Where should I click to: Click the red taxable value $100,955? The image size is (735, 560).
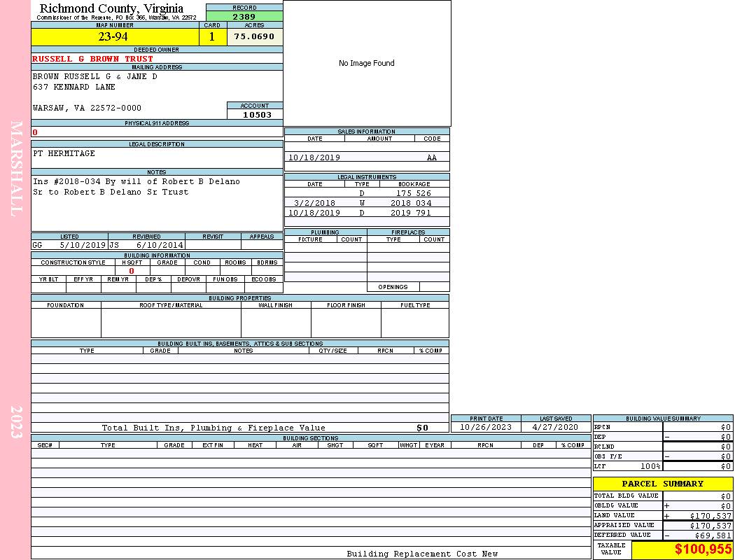coord(703,549)
